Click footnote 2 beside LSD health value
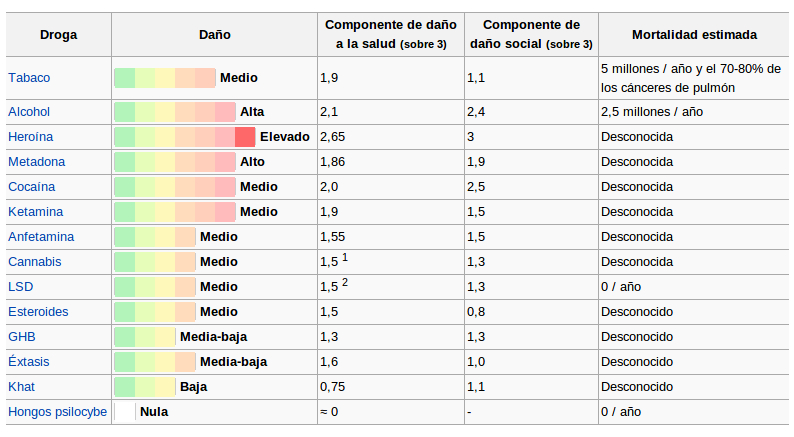The height and width of the screenshot is (437, 794). (345, 282)
